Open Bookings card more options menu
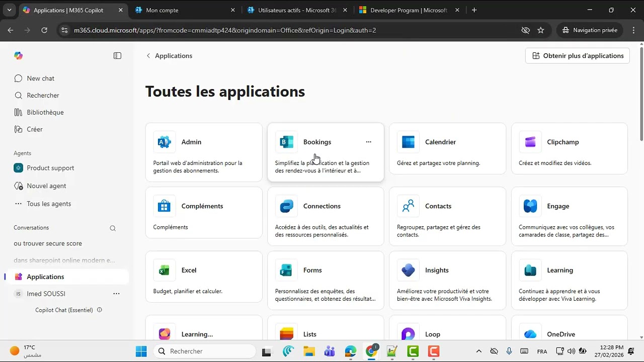This screenshot has width=644, height=362. [x=368, y=142]
